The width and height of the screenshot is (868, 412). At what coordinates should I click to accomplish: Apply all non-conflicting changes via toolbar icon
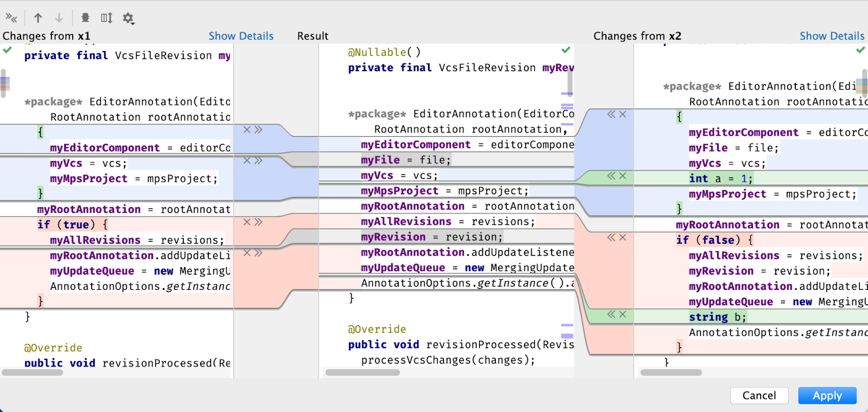click(11, 18)
